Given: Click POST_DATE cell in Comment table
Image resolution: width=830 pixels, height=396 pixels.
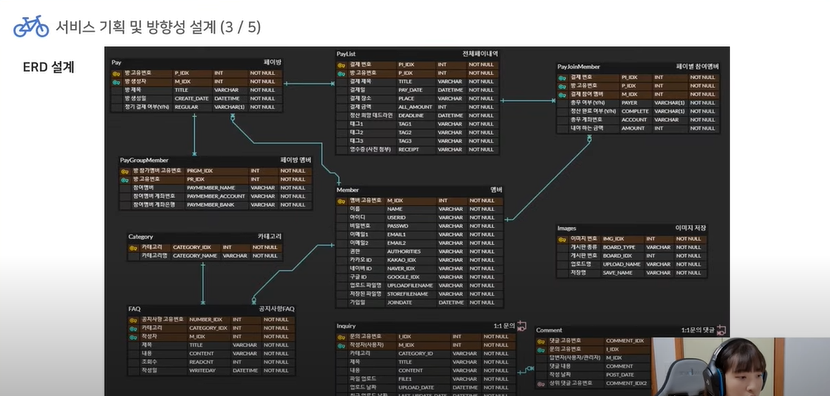Looking at the screenshot, I should click(627, 375).
